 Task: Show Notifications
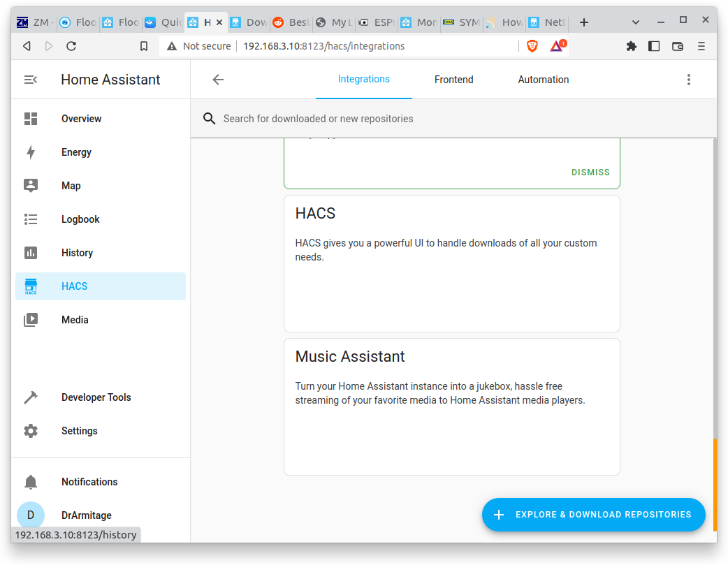101,482
